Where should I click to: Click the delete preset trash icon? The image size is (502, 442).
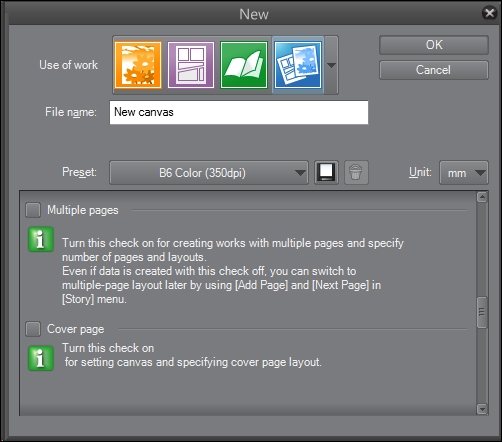(x=356, y=172)
